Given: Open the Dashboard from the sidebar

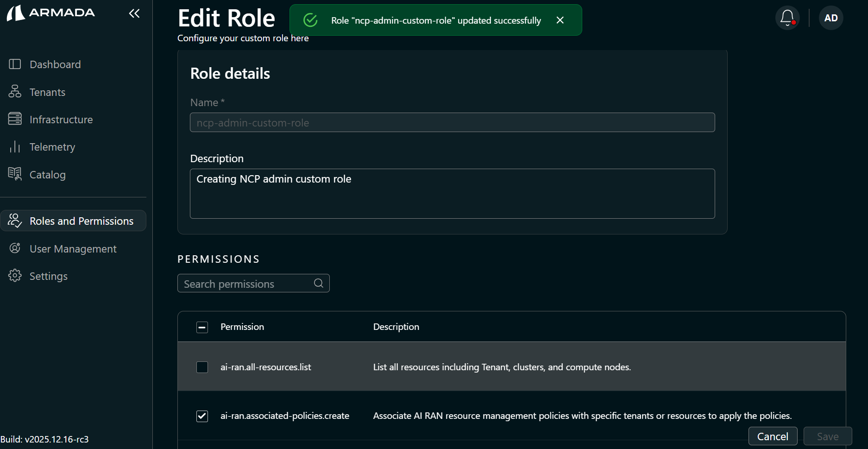Looking at the screenshot, I should click(x=55, y=64).
